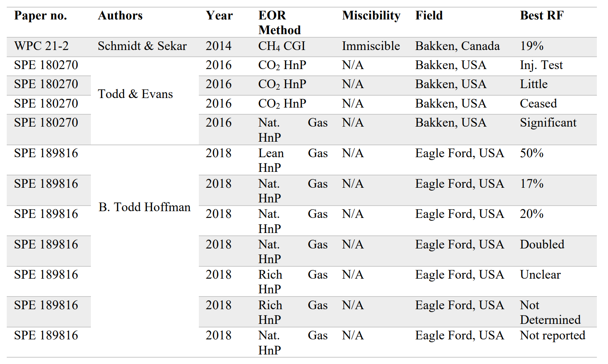Select the 'Miscibility' header cell
608x364 pixels.
371,15
